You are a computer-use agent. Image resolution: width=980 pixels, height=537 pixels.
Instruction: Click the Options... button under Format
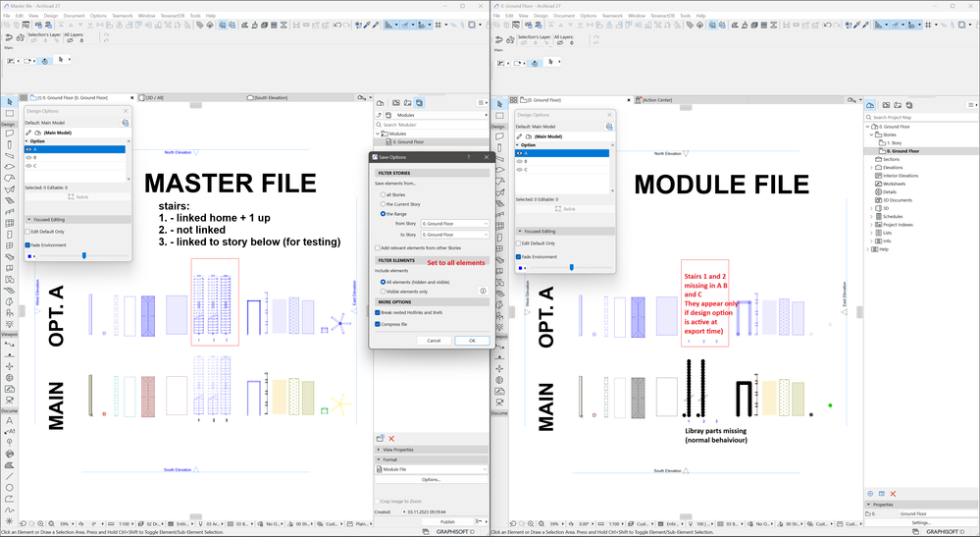tap(432, 479)
